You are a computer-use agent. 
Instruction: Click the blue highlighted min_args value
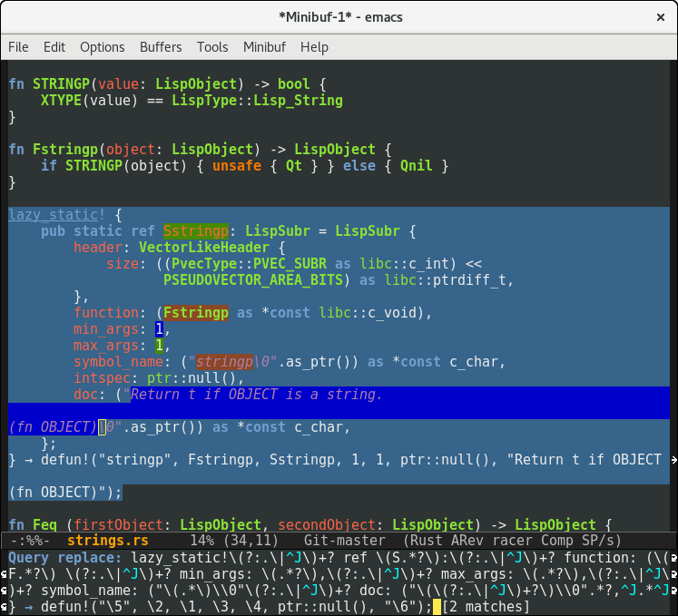coord(158,329)
